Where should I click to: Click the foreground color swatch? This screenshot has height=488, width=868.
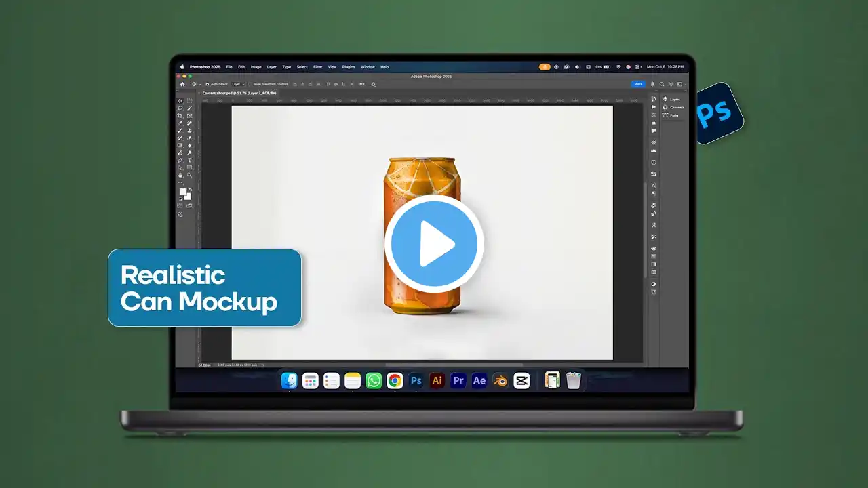[182, 192]
